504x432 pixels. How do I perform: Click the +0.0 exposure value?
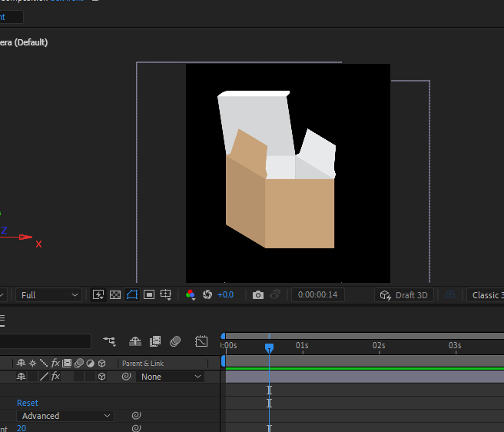[225, 294]
